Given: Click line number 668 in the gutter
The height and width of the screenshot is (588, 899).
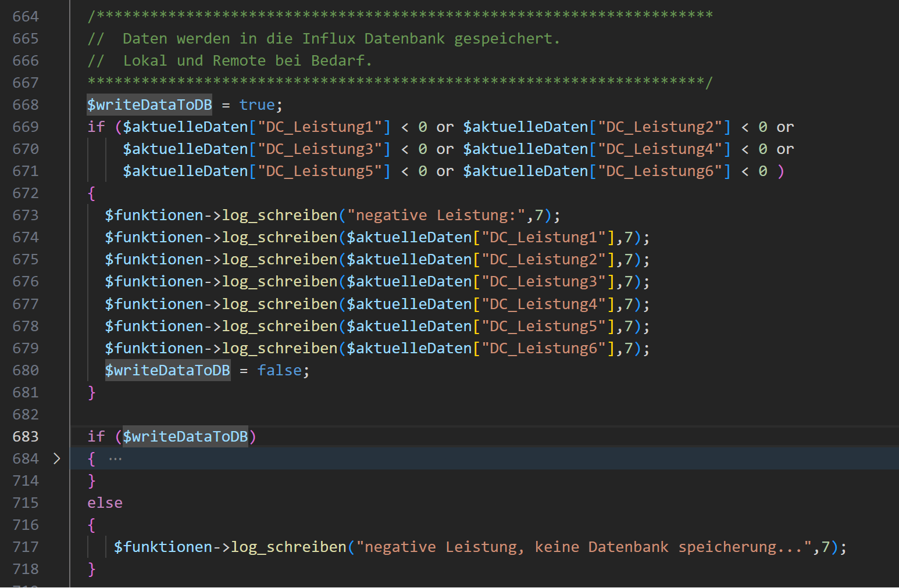Looking at the screenshot, I should pos(26,105).
